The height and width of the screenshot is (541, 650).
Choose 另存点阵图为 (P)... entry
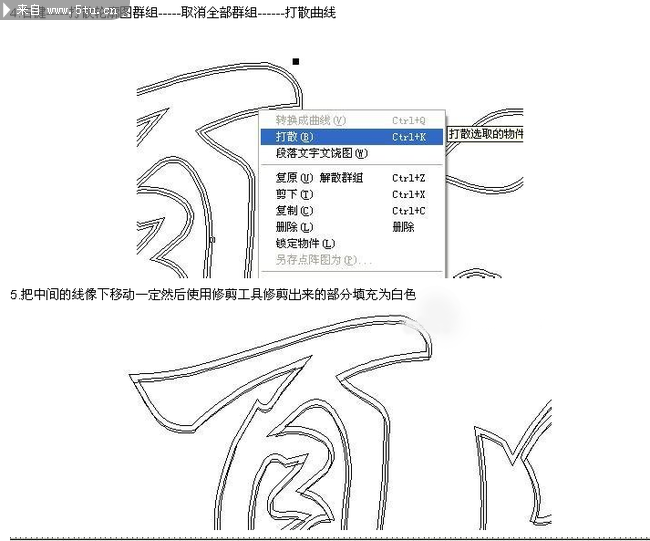pos(352,260)
